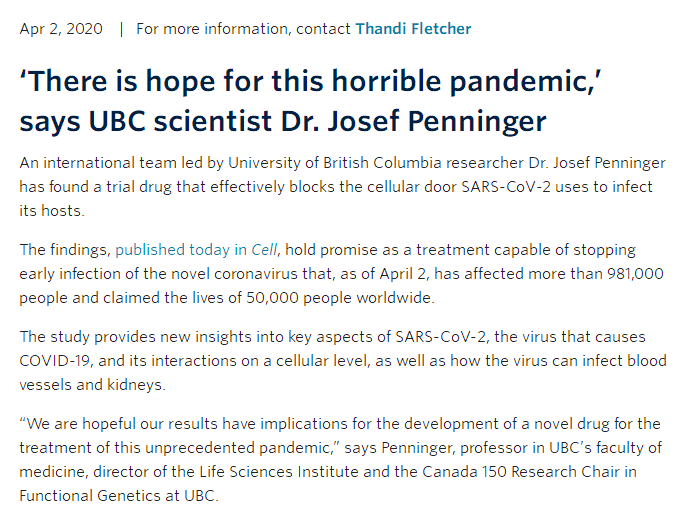Click the quote beginning 'We are hopeful our results'

[341, 460]
